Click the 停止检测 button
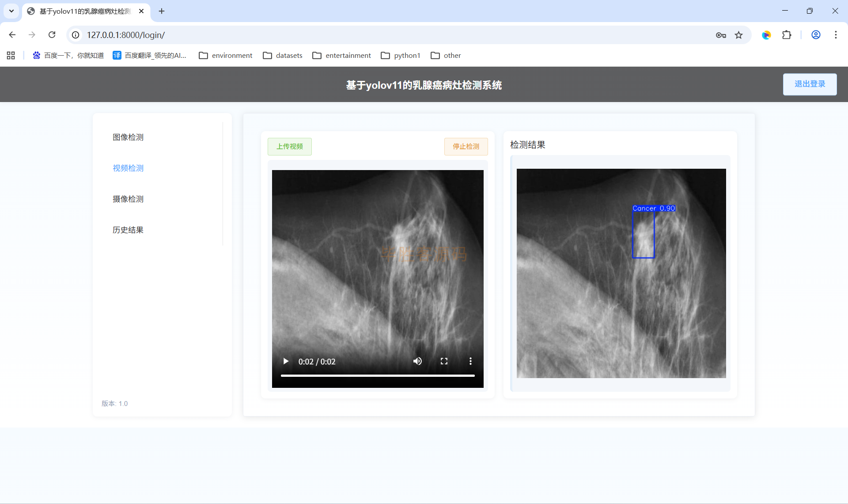The image size is (848, 504). tap(466, 146)
